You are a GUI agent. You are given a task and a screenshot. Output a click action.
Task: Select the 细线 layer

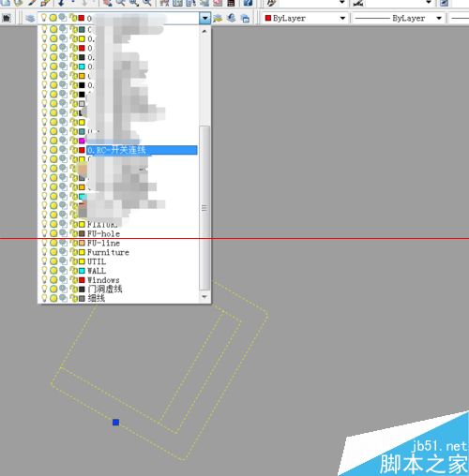click(96, 298)
